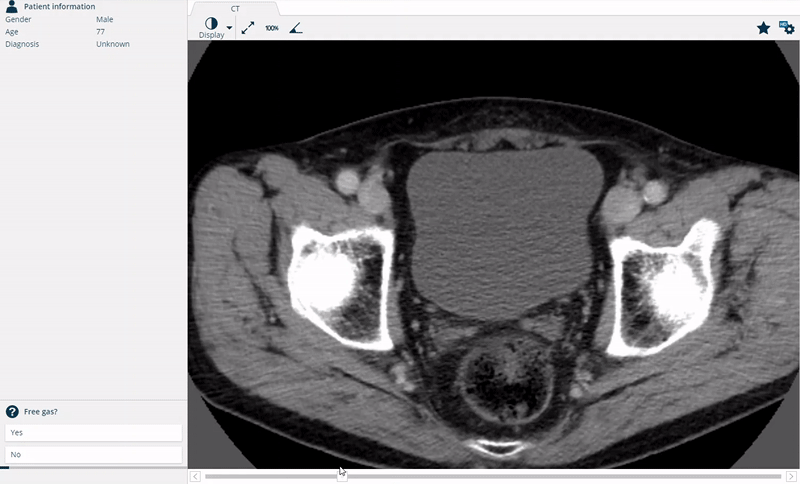
Task: Click the Age label
Action: [x=12, y=32]
